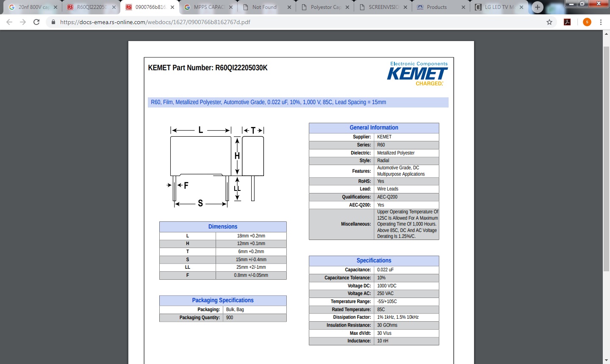Close the Products tab

463,7
